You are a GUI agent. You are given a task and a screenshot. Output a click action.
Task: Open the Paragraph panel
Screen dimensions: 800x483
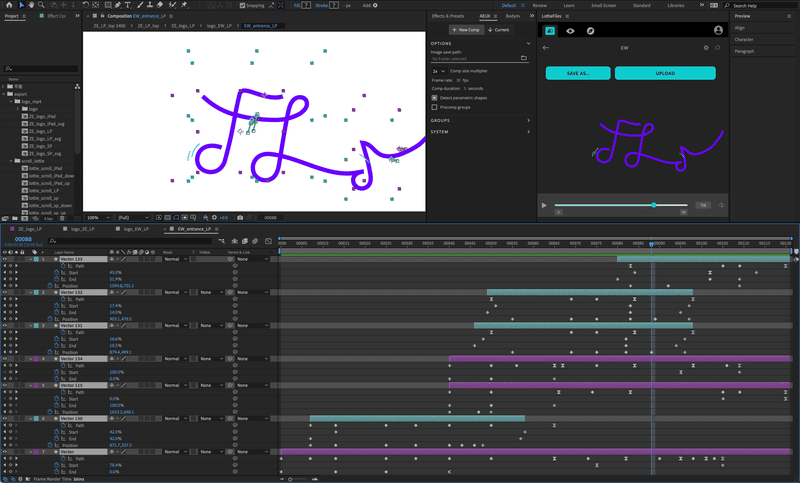point(744,51)
